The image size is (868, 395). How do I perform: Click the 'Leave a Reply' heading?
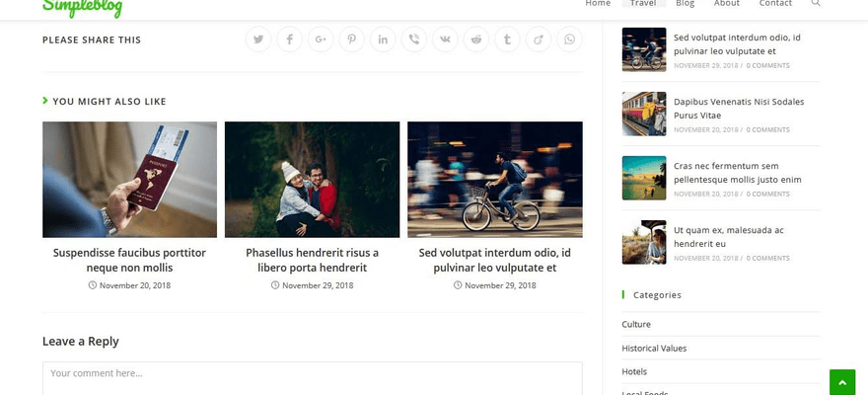point(81,342)
